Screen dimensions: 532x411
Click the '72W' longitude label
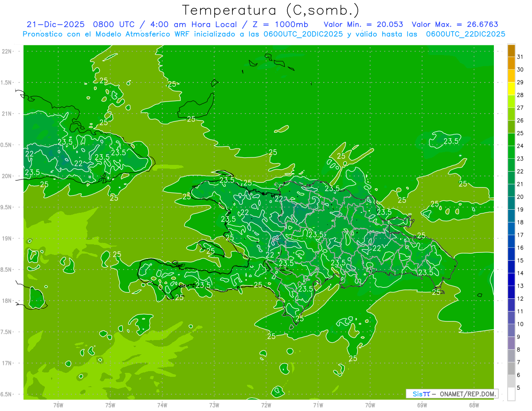coord(266,405)
